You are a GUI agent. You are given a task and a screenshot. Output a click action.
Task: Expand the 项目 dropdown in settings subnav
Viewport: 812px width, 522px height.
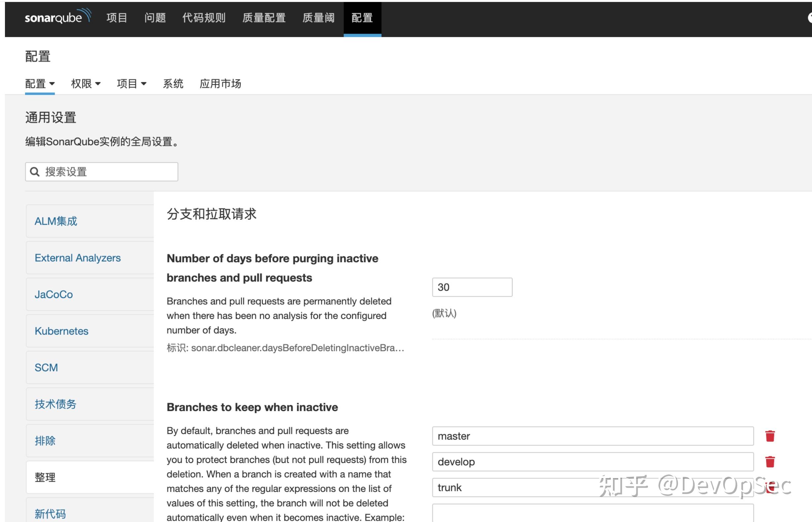(x=132, y=83)
